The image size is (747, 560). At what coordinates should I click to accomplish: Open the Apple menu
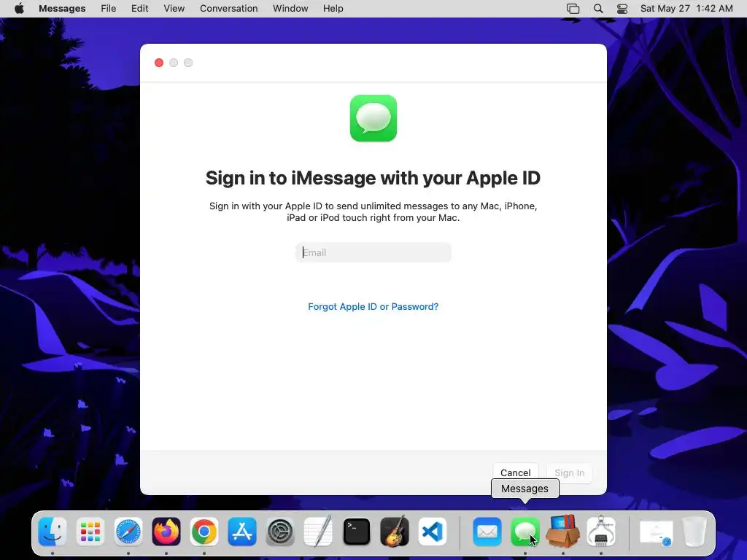(x=19, y=9)
